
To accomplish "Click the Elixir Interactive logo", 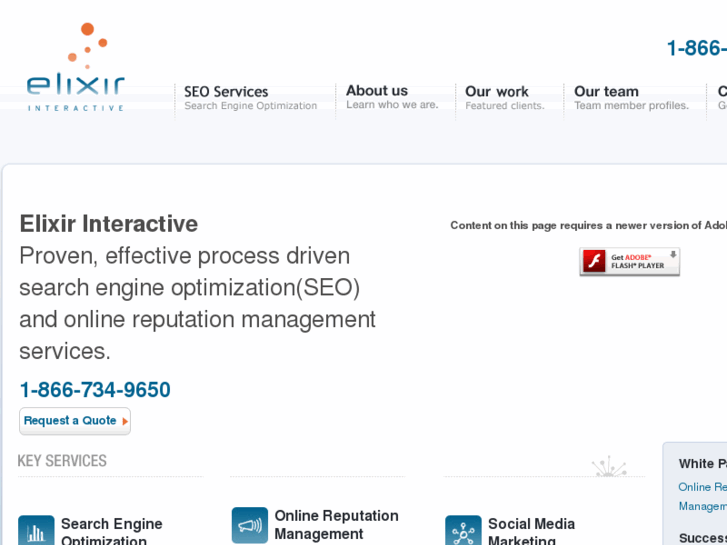I will point(76,67).
